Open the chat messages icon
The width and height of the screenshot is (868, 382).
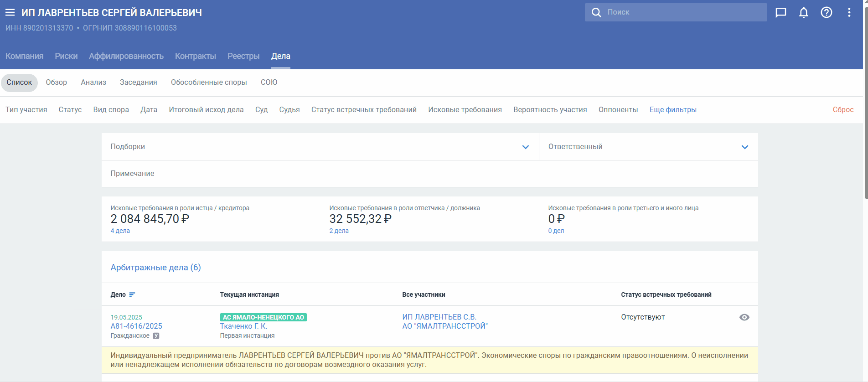click(x=781, y=12)
